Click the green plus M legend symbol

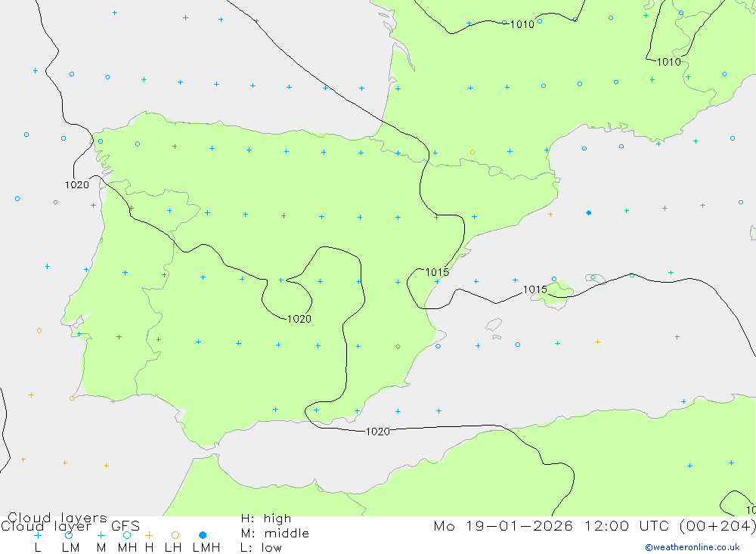(x=101, y=535)
